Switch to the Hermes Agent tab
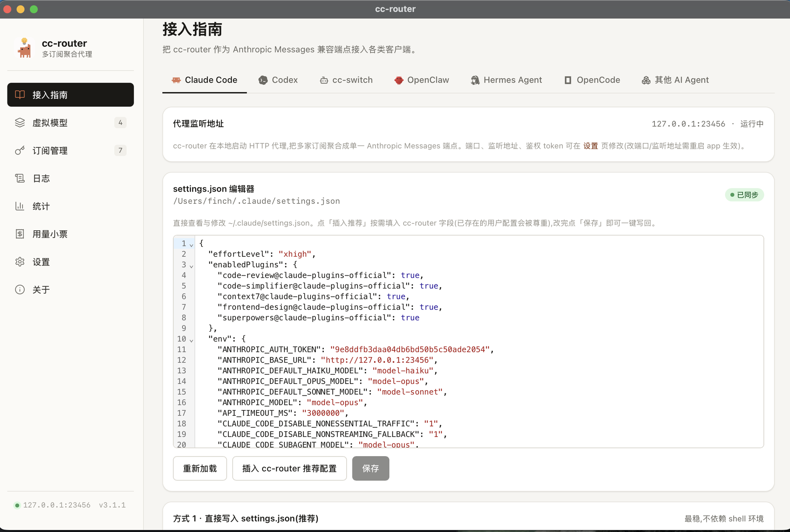 tap(506, 80)
